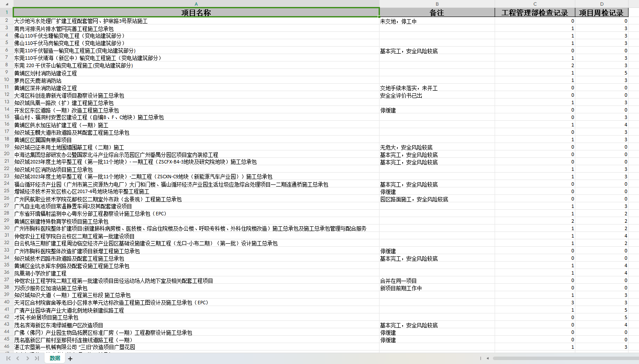This screenshot has height=364, width=639.
Task: Select the cell 黄埔区刘村消防站建设工程
Action: click(45, 73)
